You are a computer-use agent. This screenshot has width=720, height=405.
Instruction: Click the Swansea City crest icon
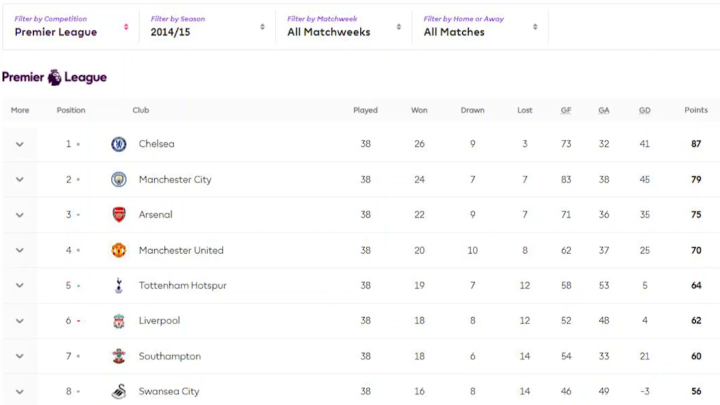click(119, 391)
